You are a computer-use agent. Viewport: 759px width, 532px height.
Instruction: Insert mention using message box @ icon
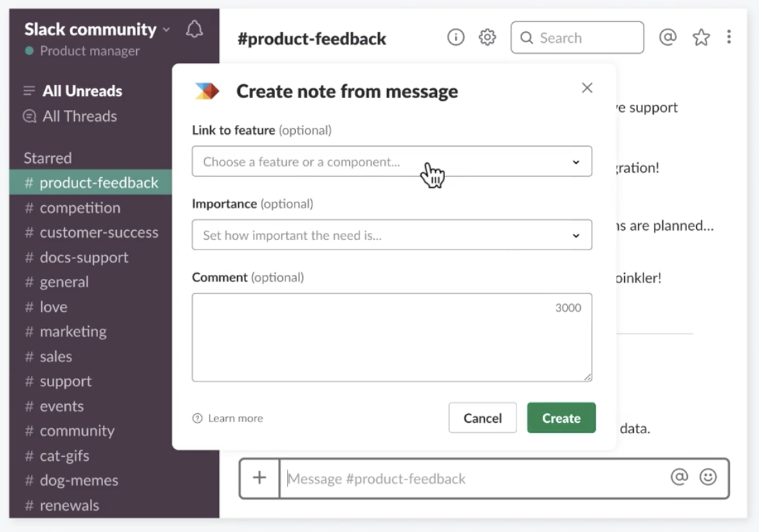pos(679,477)
